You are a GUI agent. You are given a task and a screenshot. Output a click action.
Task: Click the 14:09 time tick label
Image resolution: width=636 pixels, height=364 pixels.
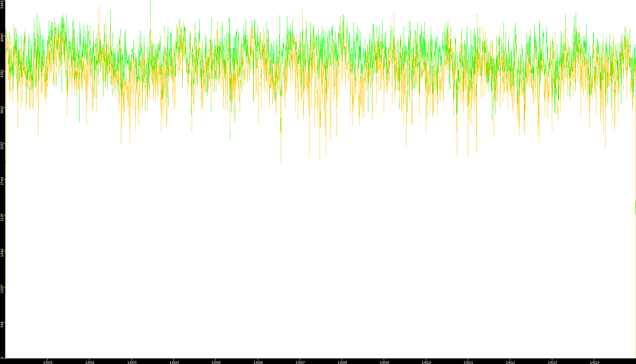[x=384, y=362]
